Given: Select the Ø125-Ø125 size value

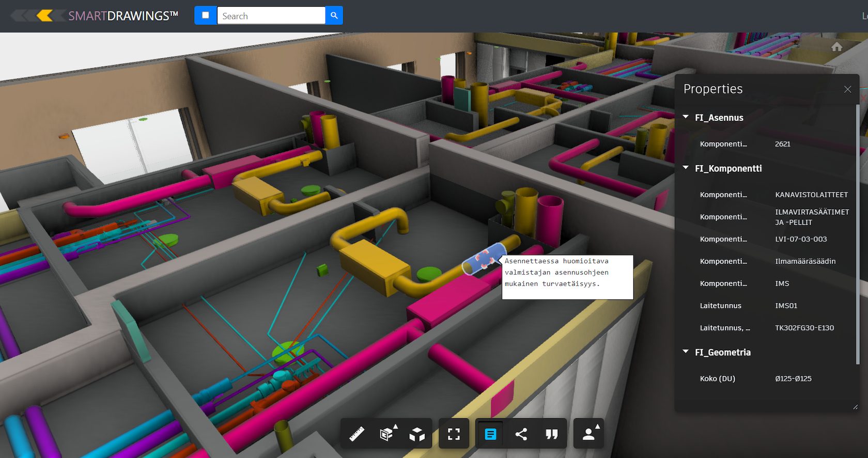Looking at the screenshot, I should (x=793, y=378).
